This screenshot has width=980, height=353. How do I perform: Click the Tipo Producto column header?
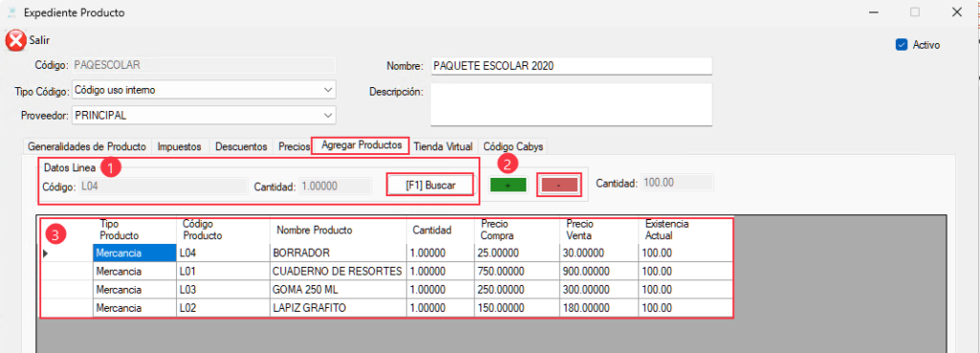coord(134,230)
